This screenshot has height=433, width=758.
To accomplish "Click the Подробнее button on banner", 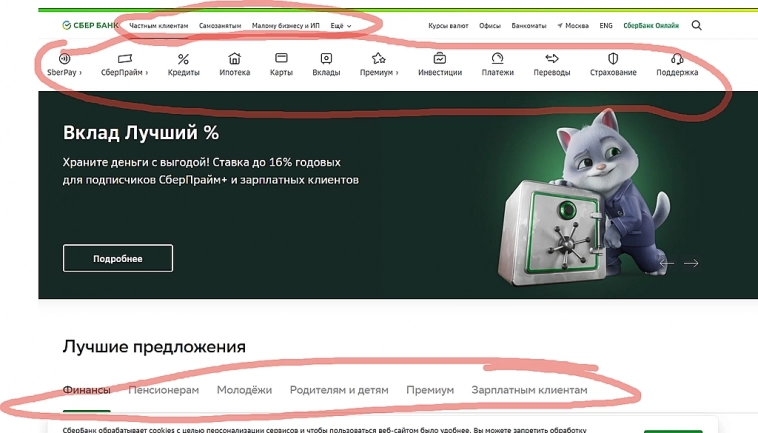I will tap(117, 259).
